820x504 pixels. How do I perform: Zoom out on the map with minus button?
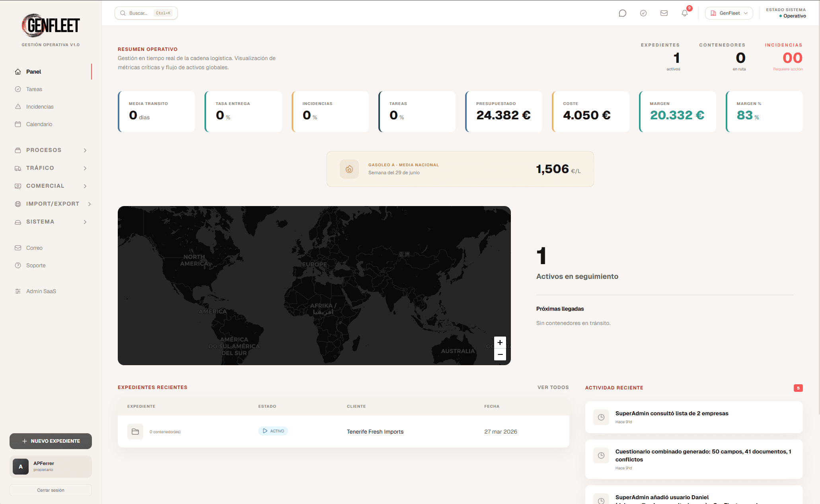tap(500, 354)
